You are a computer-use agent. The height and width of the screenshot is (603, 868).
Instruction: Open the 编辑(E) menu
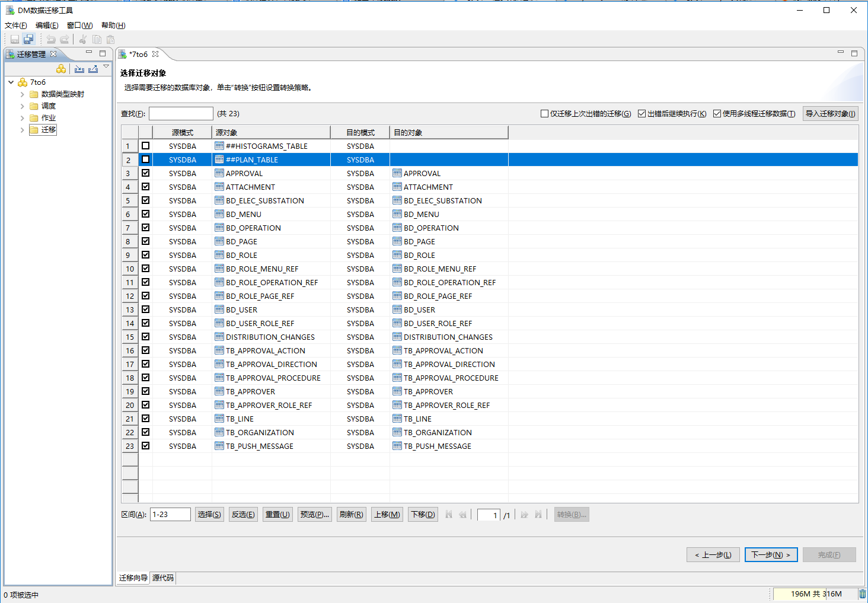click(47, 25)
